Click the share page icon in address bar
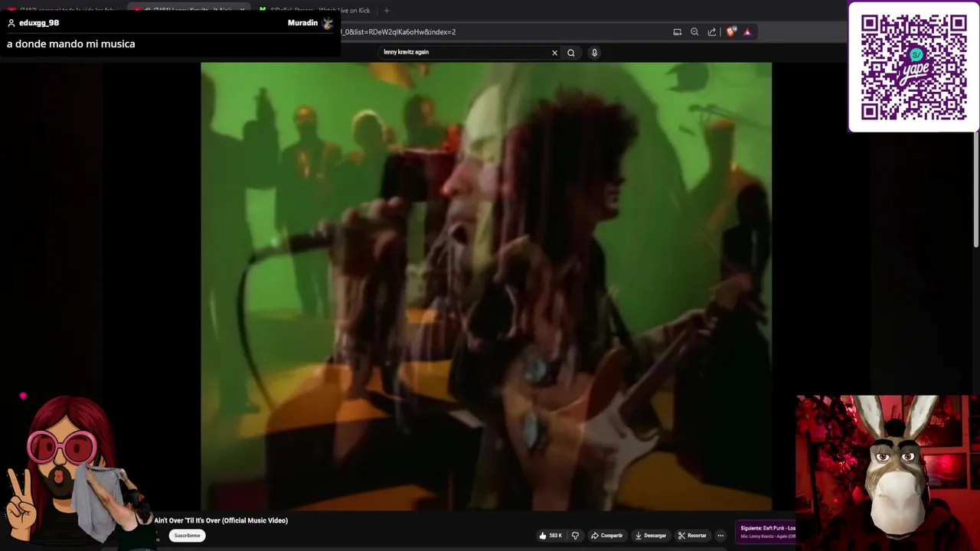Image resolution: width=980 pixels, height=551 pixels. click(x=712, y=32)
